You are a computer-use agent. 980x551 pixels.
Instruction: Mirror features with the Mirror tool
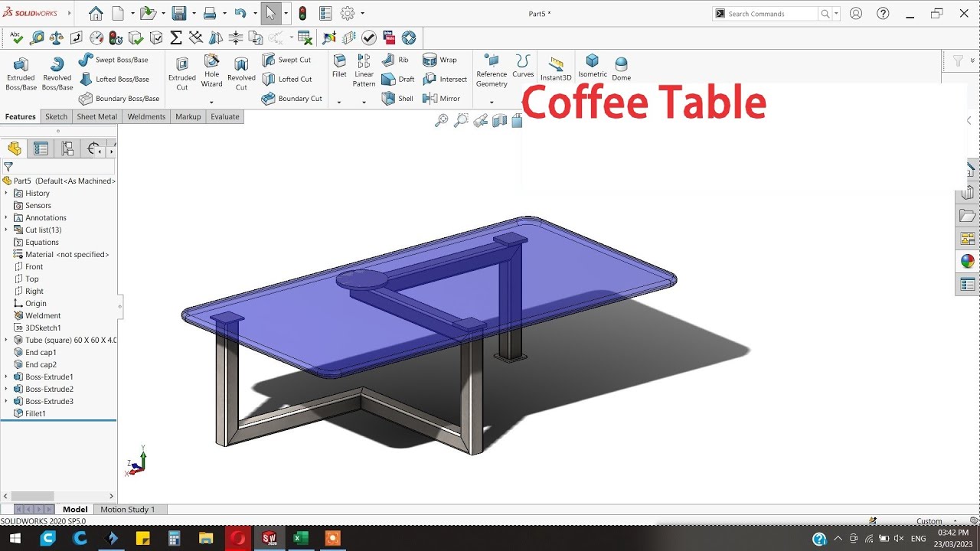(x=442, y=99)
